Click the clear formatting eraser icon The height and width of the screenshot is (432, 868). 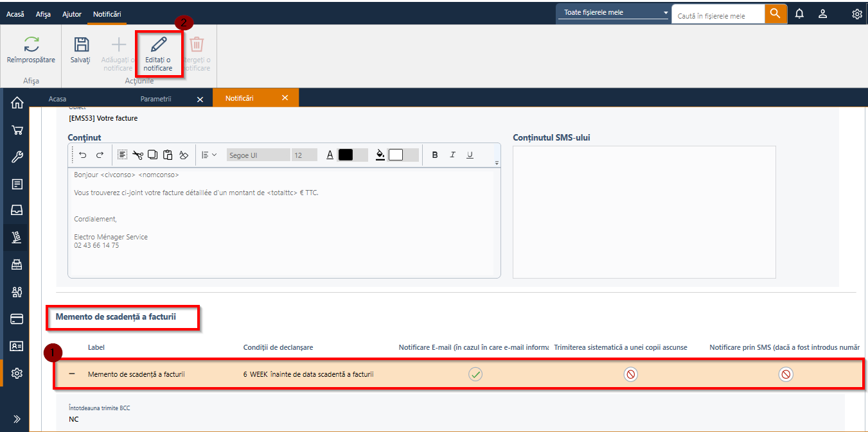[184, 155]
